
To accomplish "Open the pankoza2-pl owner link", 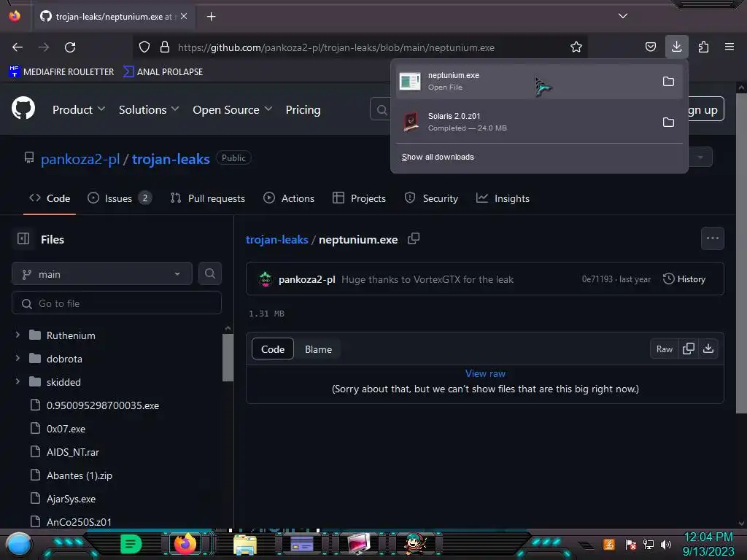I will click(80, 159).
